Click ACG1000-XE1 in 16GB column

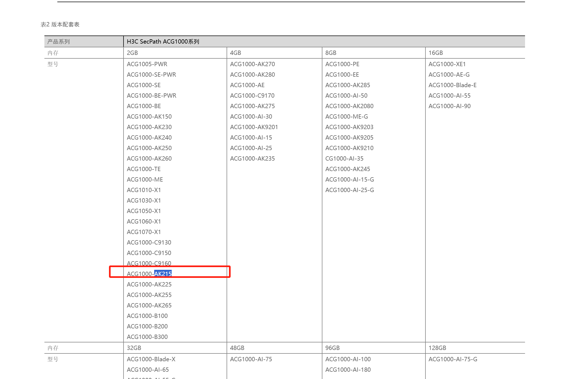pyautogui.click(x=447, y=64)
